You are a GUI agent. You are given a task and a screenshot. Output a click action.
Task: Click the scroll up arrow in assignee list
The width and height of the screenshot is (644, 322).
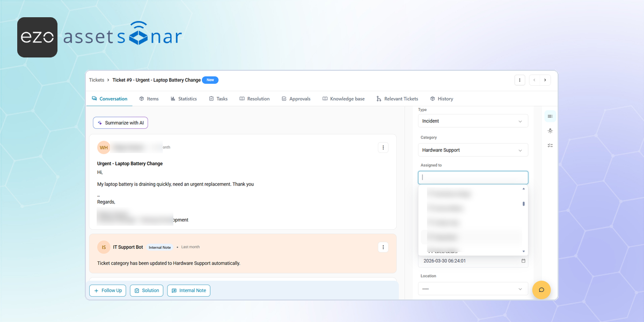(524, 189)
